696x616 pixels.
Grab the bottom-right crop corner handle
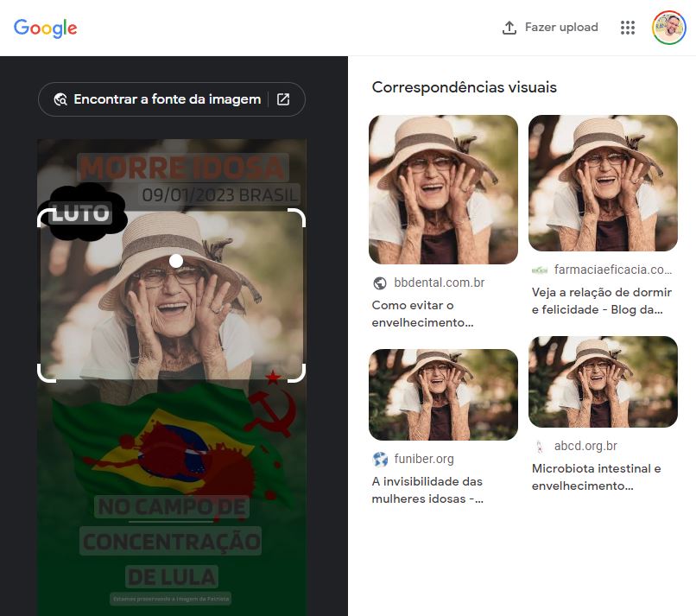click(x=297, y=373)
